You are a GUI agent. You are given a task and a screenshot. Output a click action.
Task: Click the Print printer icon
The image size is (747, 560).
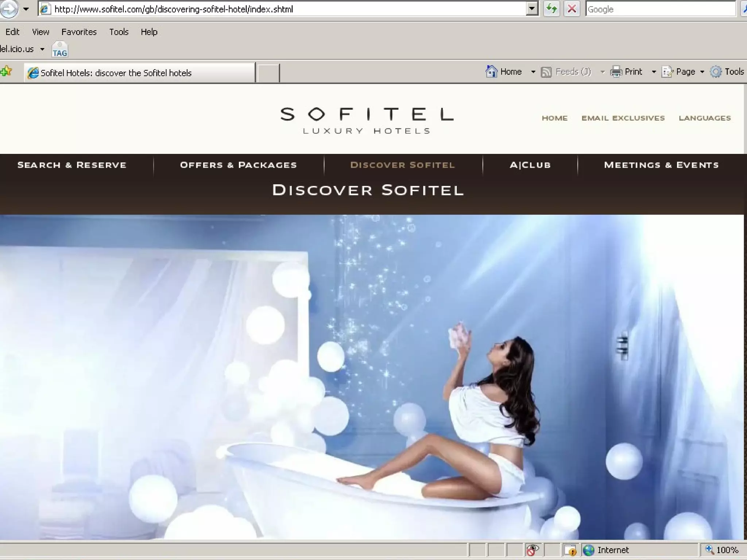tap(616, 71)
